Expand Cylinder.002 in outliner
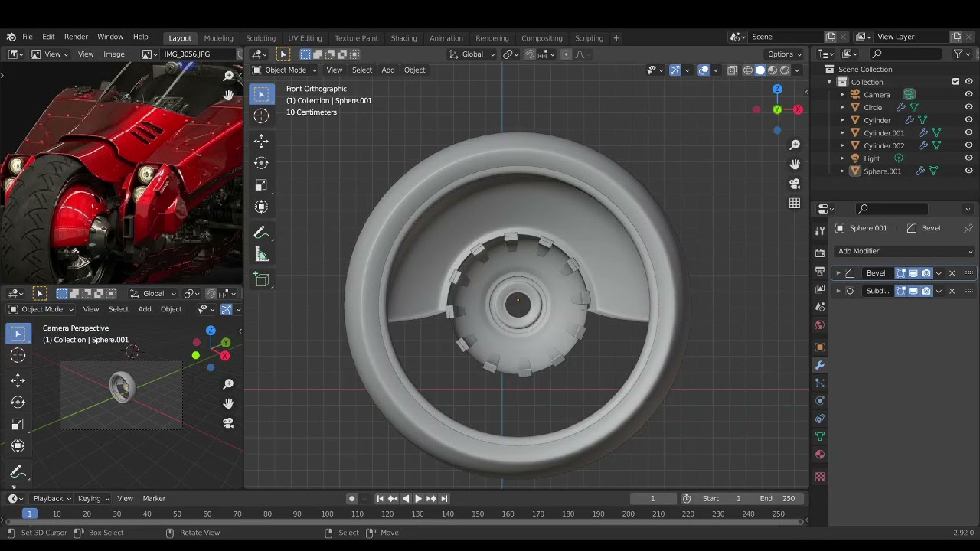The width and height of the screenshot is (980, 551). pyautogui.click(x=842, y=145)
